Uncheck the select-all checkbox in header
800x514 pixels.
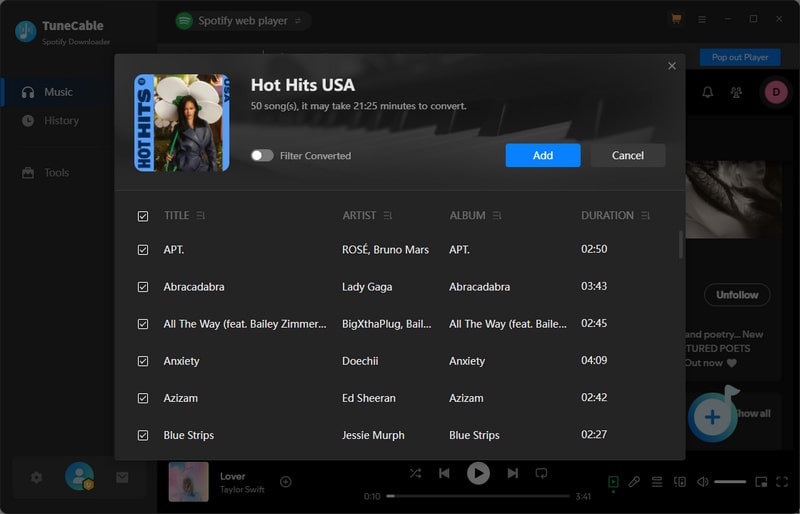point(143,216)
